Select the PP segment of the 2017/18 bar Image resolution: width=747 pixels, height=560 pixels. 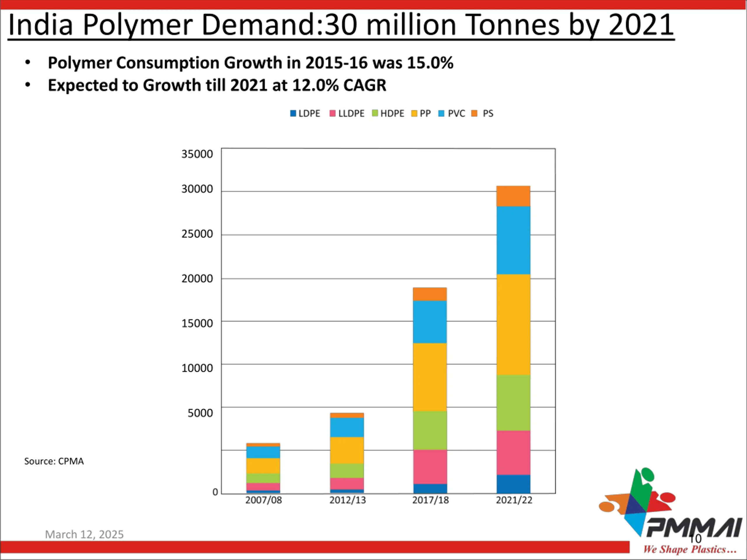point(430,377)
